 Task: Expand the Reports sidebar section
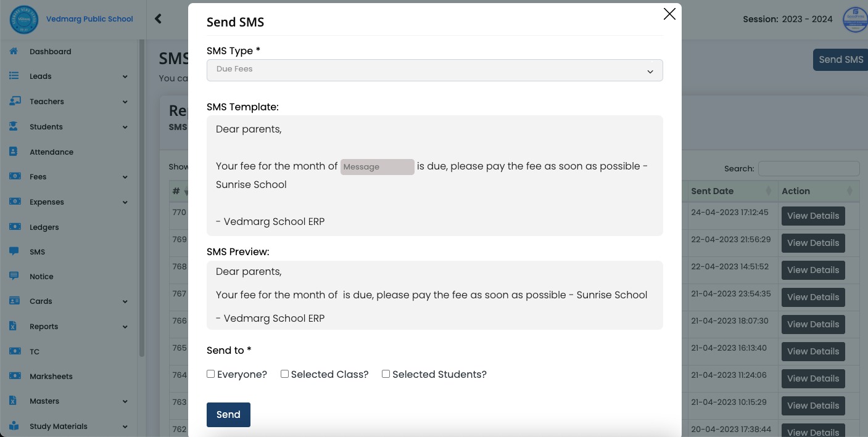[x=44, y=326]
